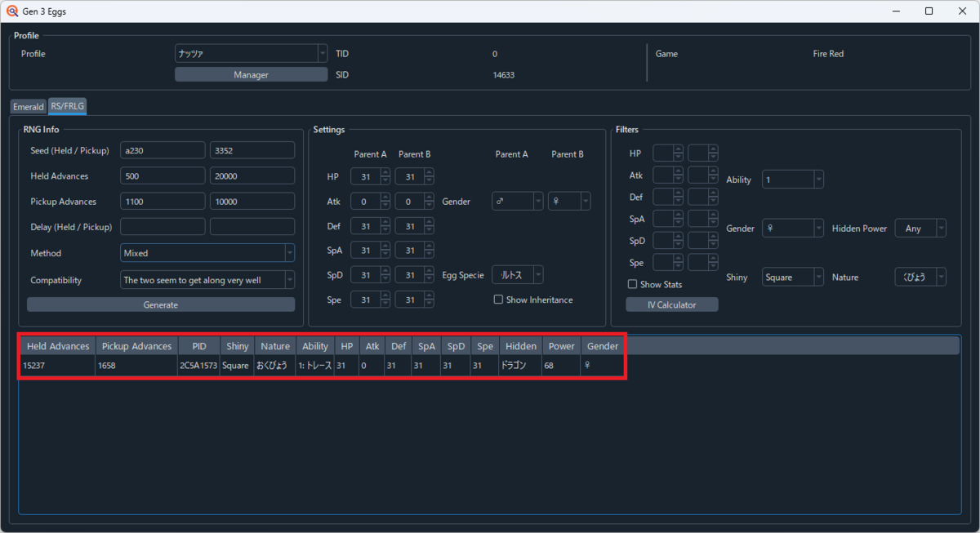Viewport: 980px width, 533px height.
Task: Enable the Show Inheritance checkbox
Action: tap(498, 300)
